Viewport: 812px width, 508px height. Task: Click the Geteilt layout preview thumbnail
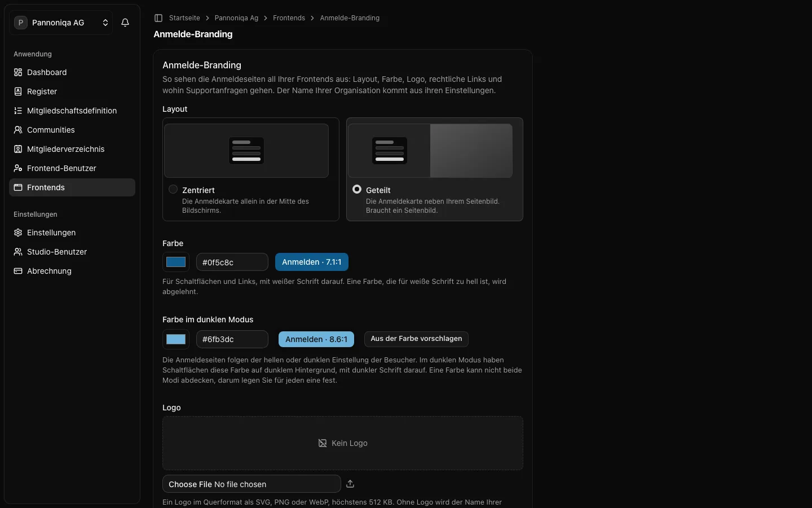click(x=430, y=151)
